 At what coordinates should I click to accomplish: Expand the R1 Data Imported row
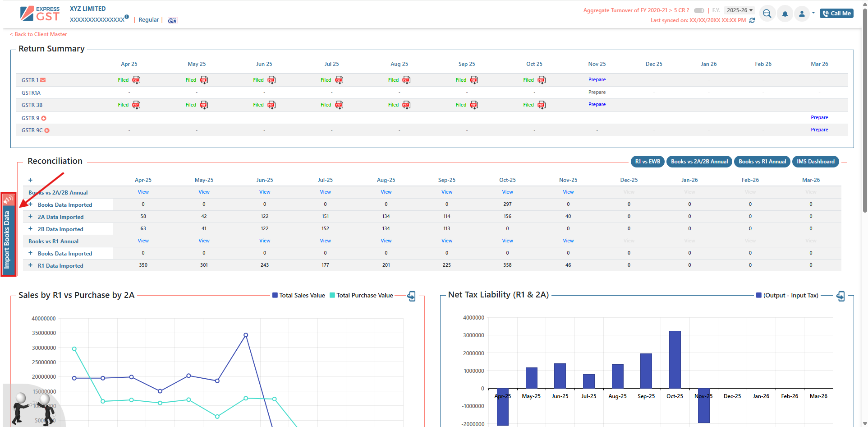pos(31,265)
